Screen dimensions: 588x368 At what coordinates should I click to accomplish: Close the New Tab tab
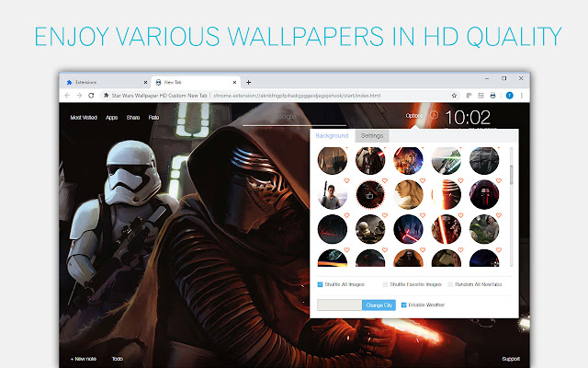pos(234,82)
